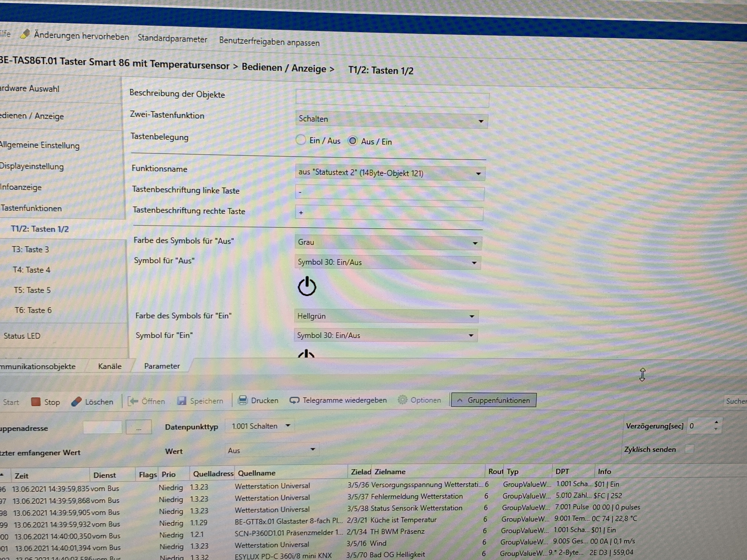Click Telegramme wiedergeben replay icon

click(x=294, y=400)
